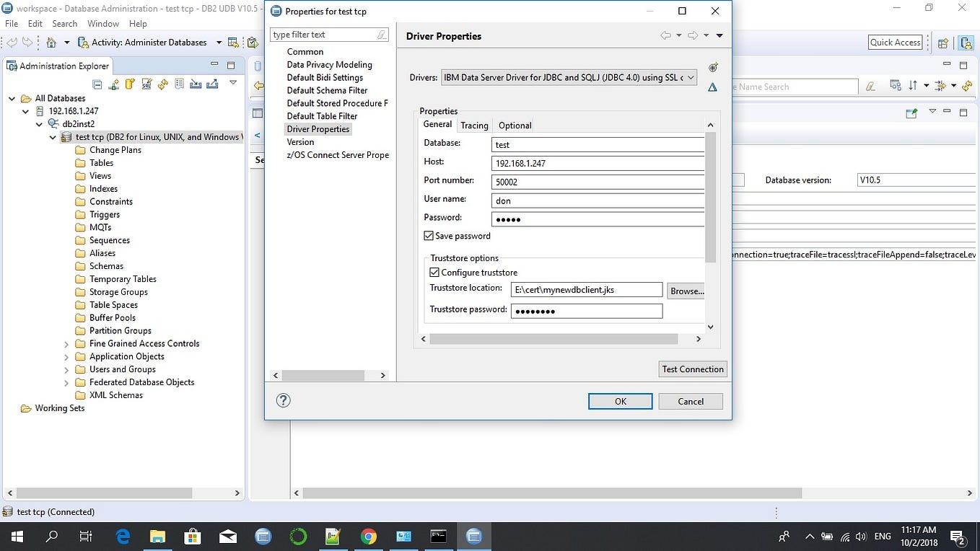Click the Test Connection button

pos(692,369)
